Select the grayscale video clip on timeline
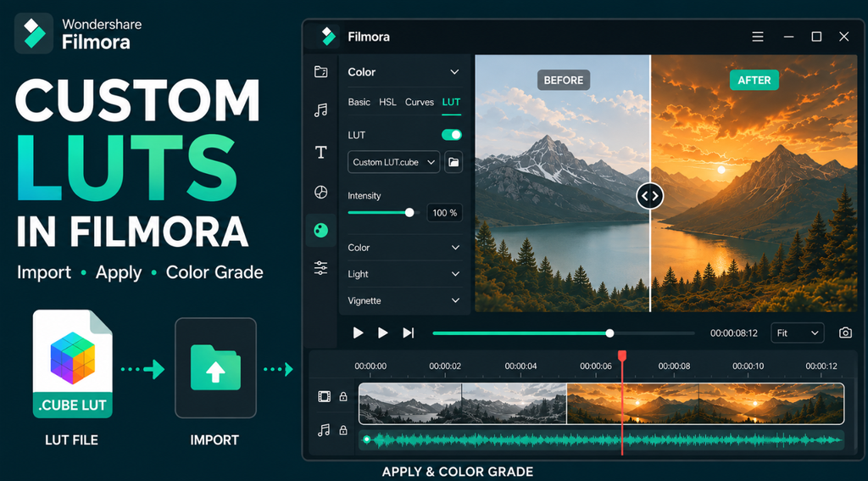The image size is (868, 481). click(x=463, y=404)
